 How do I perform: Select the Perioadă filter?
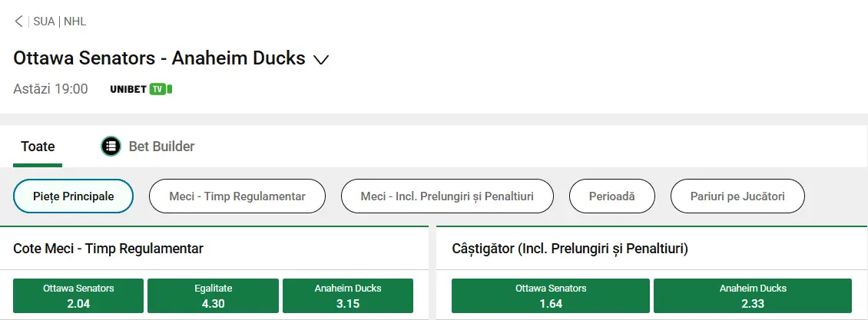point(611,196)
